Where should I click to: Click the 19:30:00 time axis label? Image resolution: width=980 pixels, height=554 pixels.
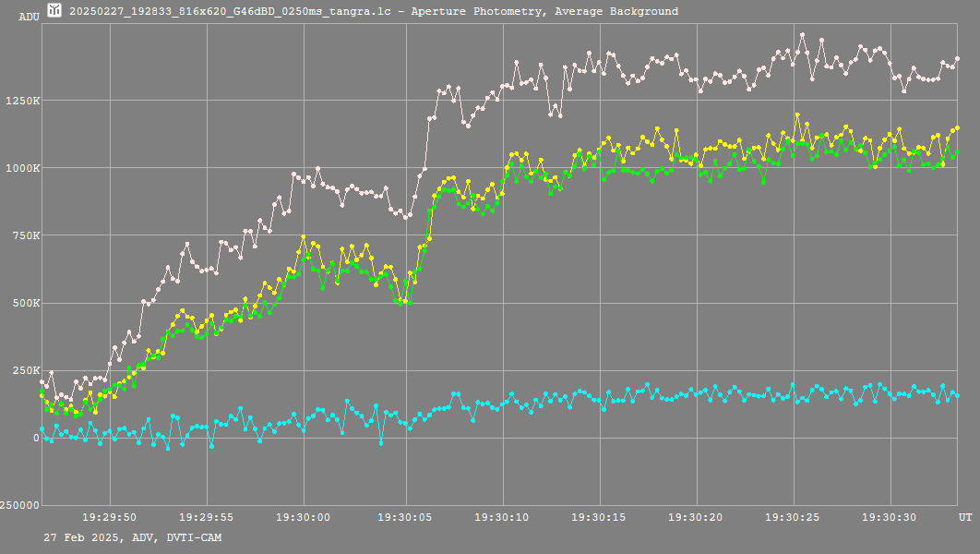305,518
